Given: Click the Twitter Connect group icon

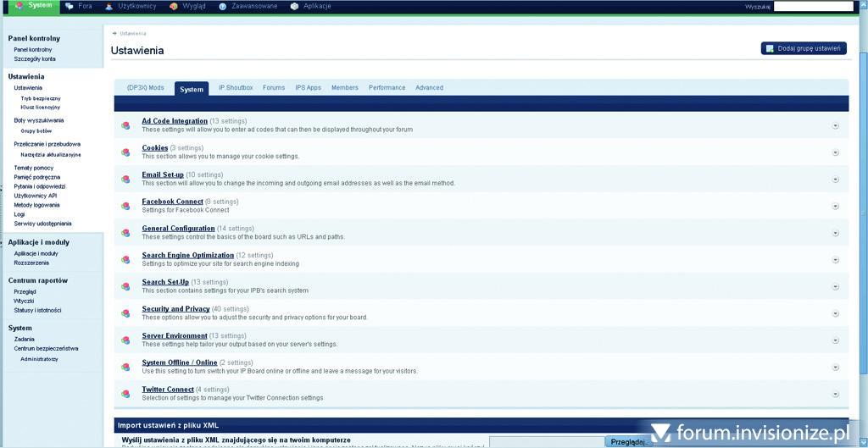Looking at the screenshot, I should tap(125, 394).
